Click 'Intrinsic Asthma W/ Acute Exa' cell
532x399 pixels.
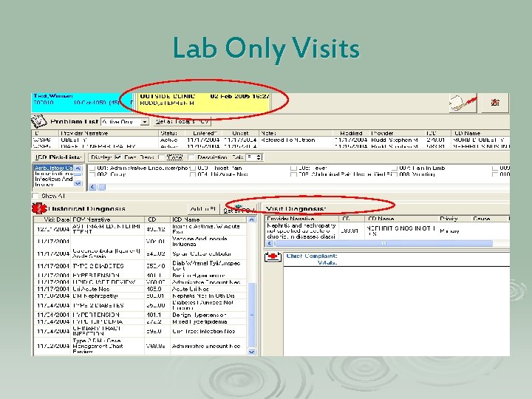click(x=206, y=229)
